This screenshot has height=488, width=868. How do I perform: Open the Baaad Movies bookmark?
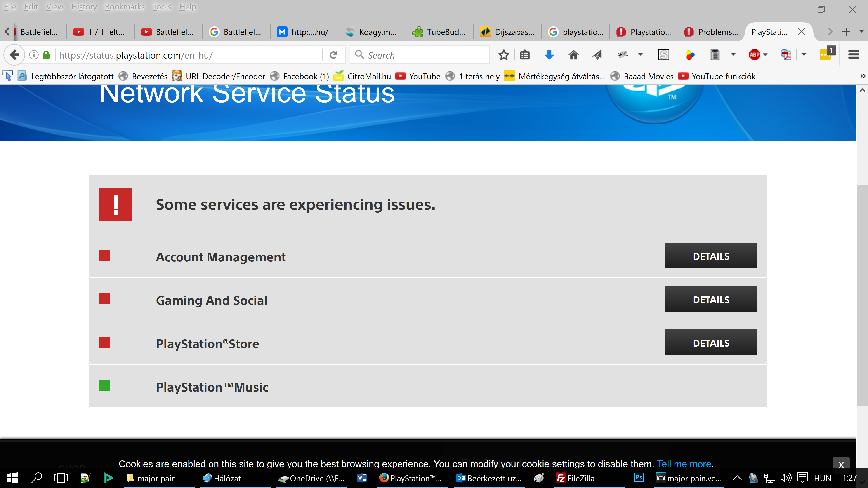click(642, 76)
